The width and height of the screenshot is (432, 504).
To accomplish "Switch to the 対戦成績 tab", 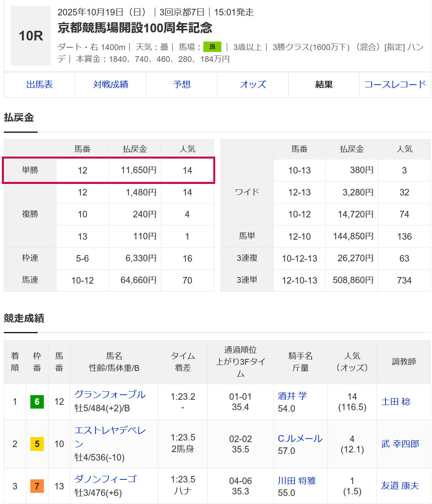I will click(111, 85).
